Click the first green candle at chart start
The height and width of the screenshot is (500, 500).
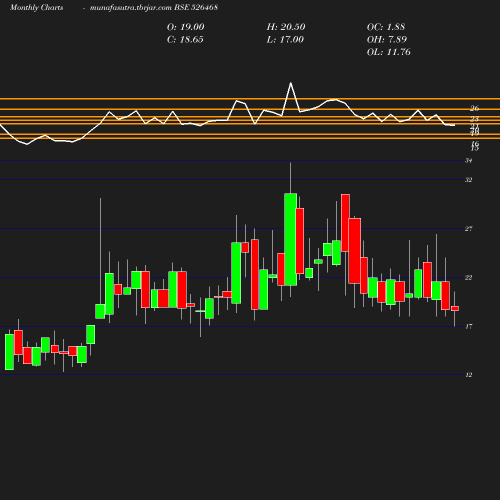[x=9, y=352]
